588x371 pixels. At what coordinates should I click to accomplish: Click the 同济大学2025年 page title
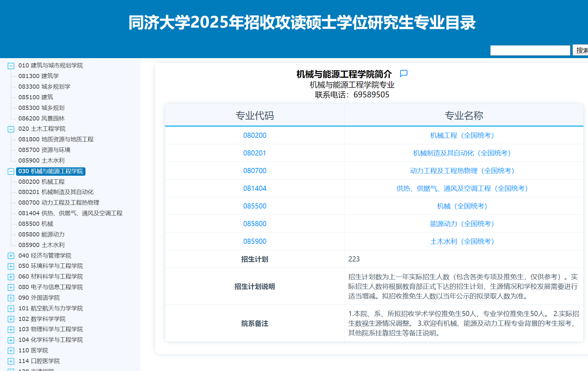click(302, 22)
